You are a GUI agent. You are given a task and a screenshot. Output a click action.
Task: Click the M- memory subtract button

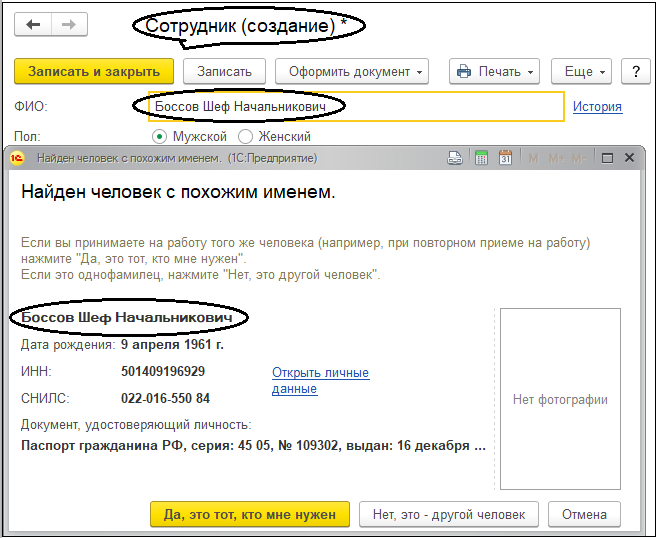pos(580,159)
